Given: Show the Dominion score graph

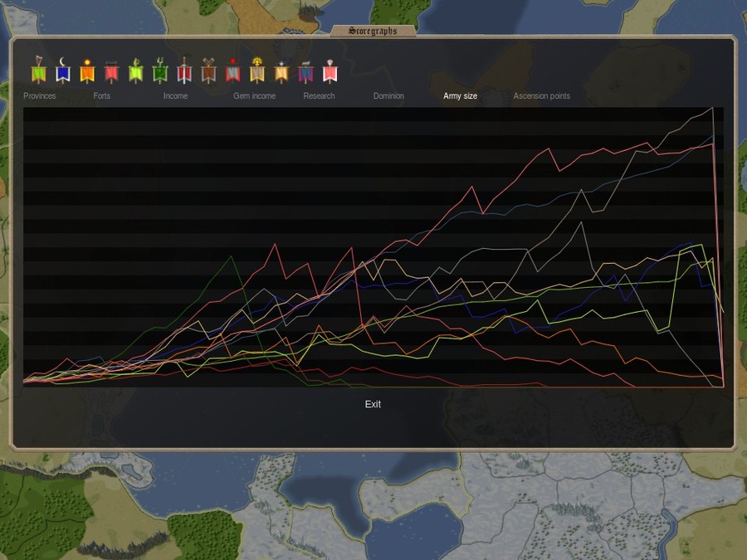Looking at the screenshot, I should pos(388,95).
